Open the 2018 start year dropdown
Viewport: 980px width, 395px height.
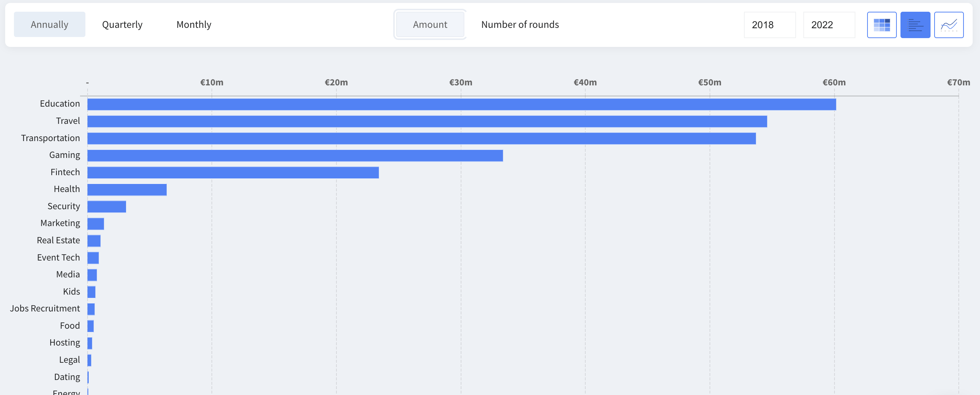coord(769,25)
